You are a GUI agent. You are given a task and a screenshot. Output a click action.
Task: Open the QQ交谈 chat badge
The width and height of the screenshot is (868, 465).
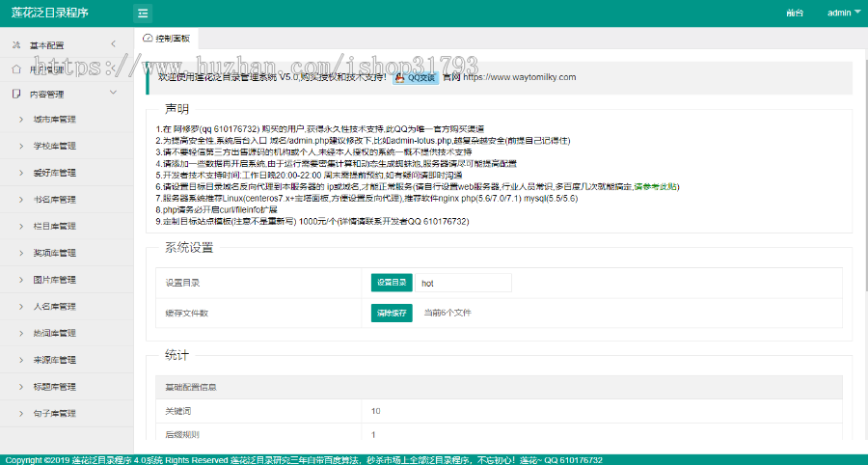pos(417,78)
